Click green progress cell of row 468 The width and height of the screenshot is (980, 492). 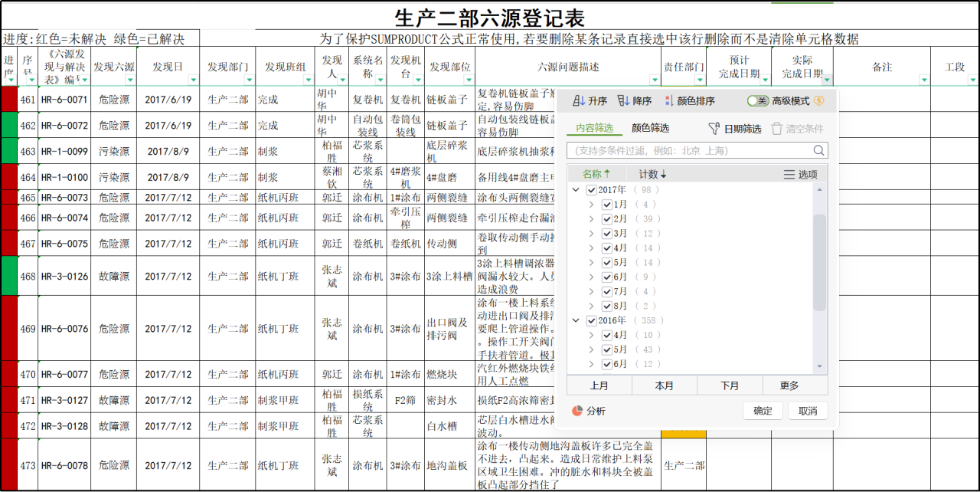[9, 276]
